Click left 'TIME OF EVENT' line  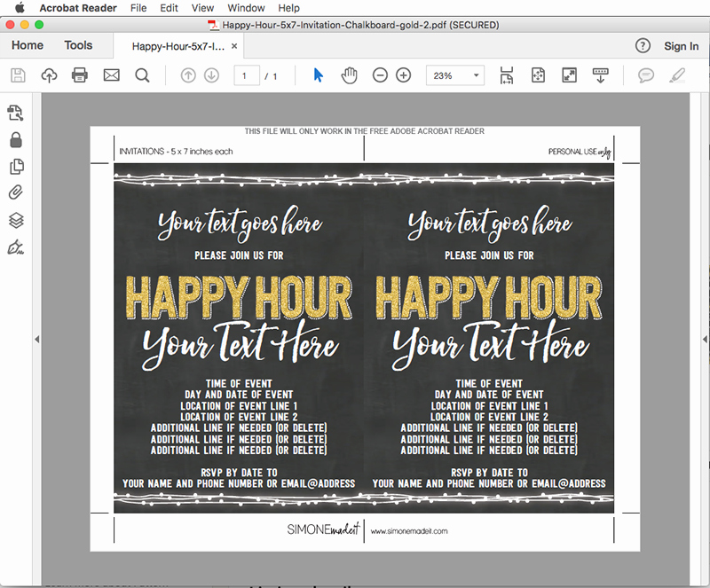[239, 383]
